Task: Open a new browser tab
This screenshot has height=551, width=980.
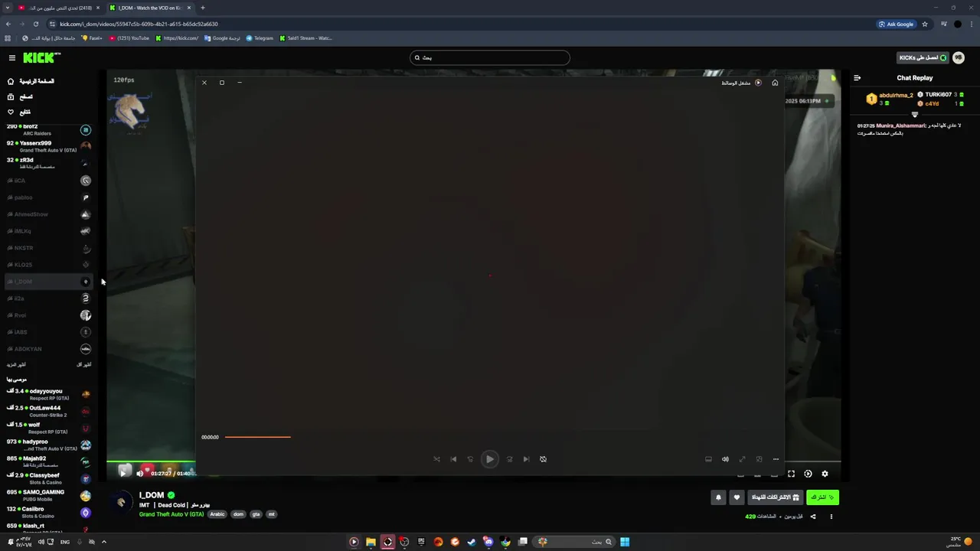Action: pos(203,8)
